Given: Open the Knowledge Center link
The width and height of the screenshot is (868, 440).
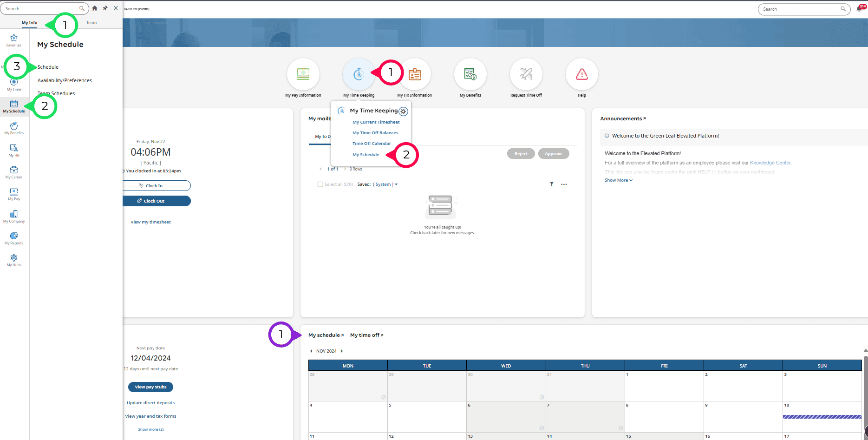Looking at the screenshot, I should click(x=770, y=163).
